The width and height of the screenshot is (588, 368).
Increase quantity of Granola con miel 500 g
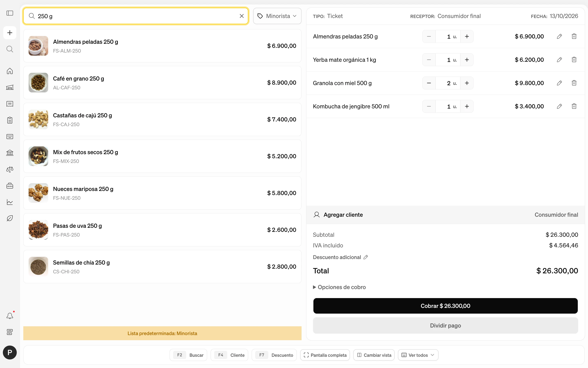467,83
